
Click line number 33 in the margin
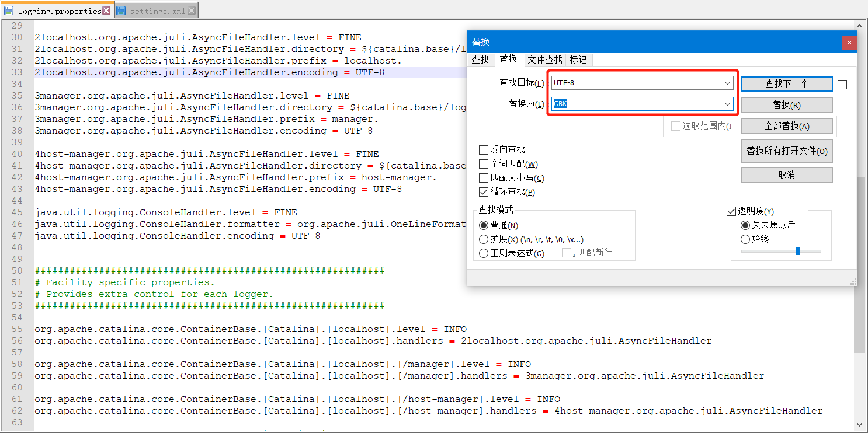tap(17, 72)
